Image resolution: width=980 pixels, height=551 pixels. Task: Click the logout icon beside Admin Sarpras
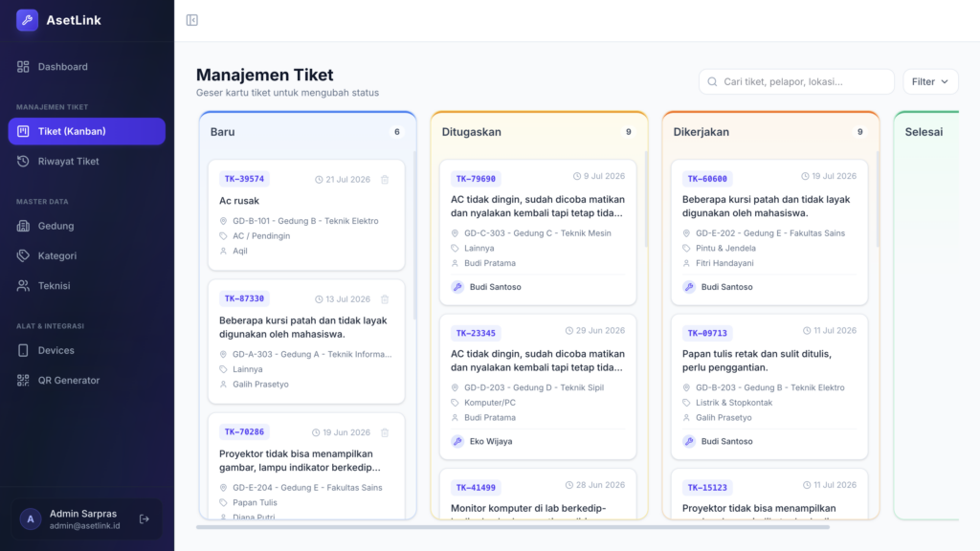(x=145, y=519)
